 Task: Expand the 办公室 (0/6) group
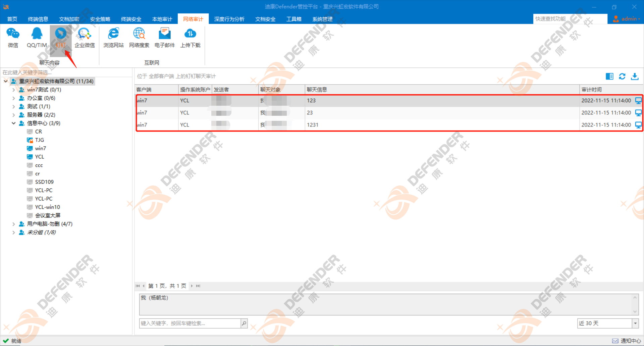(13, 98)
